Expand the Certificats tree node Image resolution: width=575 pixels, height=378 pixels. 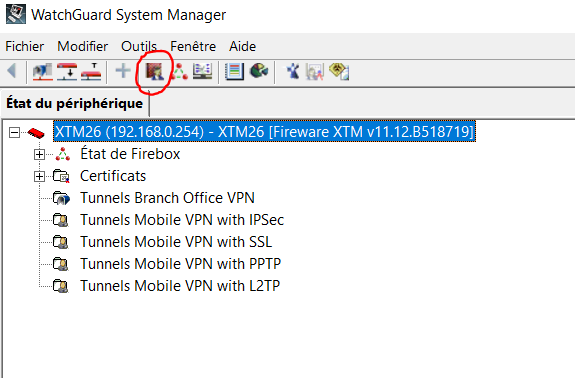[x=39, y=176]
